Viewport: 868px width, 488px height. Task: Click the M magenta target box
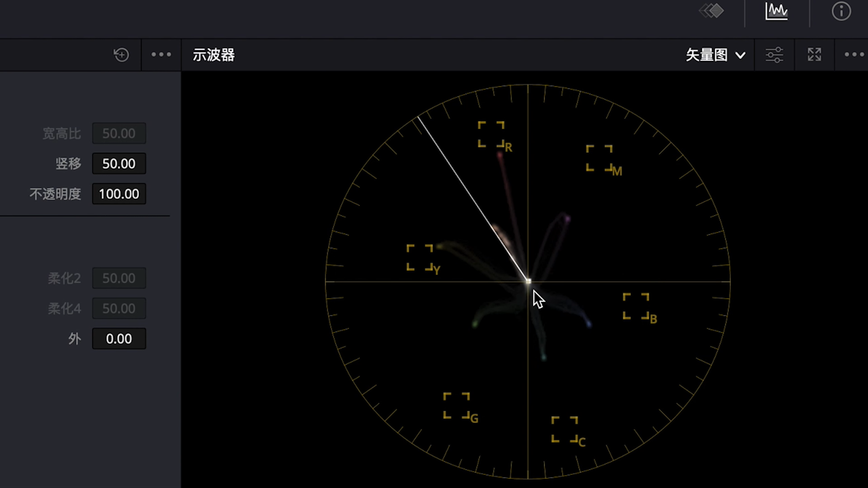(599, 158)
